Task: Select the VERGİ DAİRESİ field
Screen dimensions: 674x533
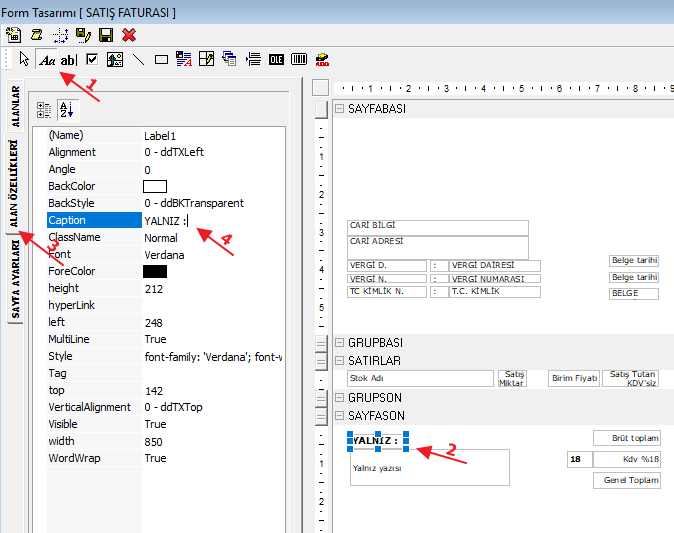Action: tap(495, 265)
